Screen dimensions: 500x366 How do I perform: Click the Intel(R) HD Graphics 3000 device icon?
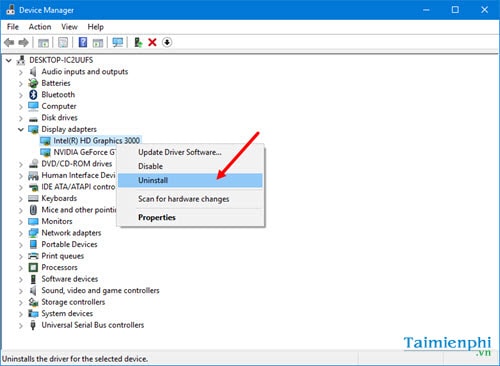point(45,141)
